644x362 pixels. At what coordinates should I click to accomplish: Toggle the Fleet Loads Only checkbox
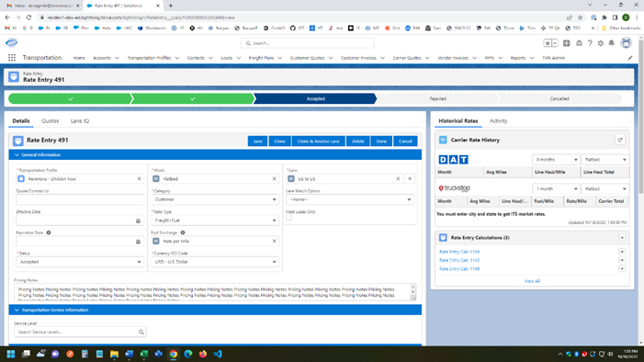tap(288, 218)
